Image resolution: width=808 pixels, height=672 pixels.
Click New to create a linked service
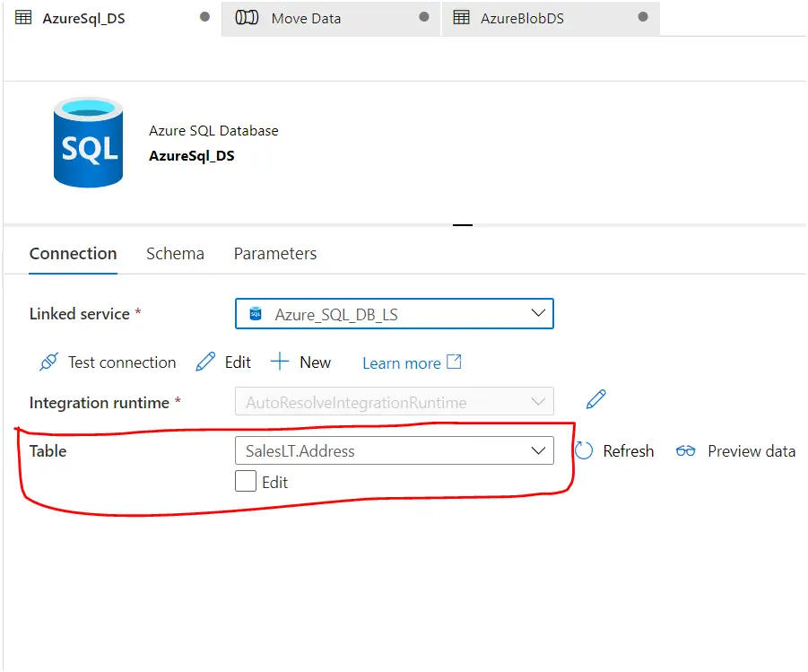pos(300,362)
